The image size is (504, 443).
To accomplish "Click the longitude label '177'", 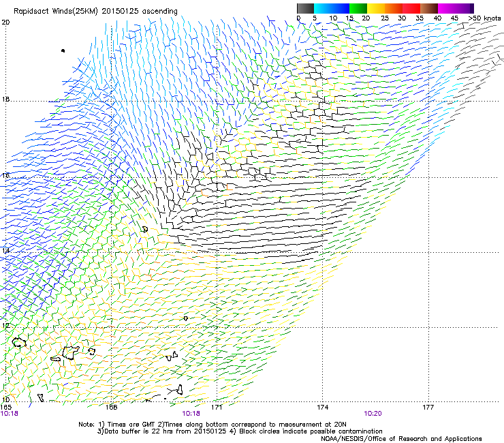I will (428, 408).
